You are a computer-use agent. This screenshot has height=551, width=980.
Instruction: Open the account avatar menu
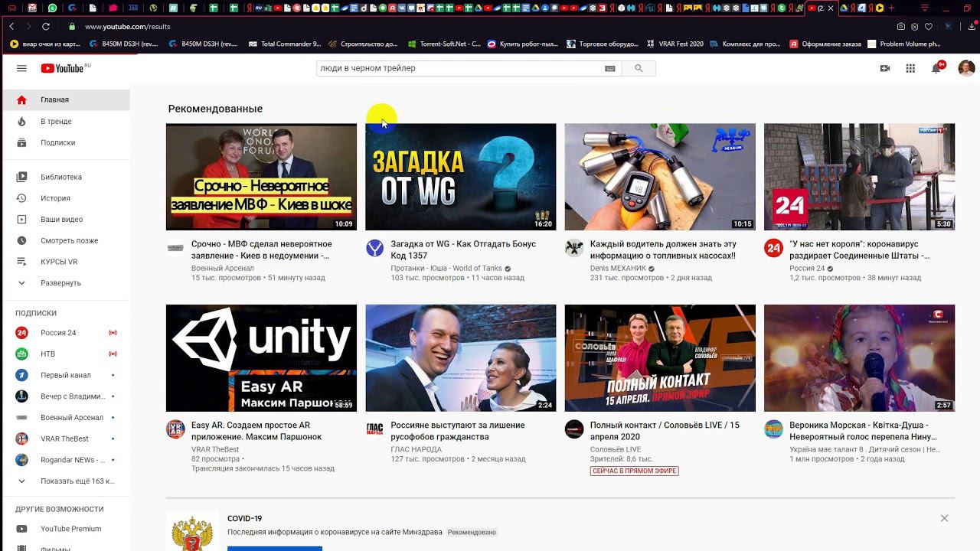966,68
